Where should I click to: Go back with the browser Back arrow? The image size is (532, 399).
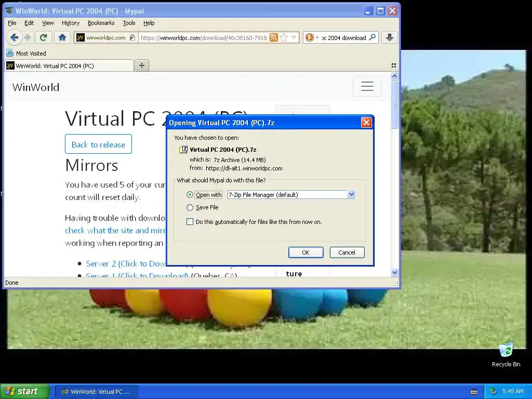point(14,37)
